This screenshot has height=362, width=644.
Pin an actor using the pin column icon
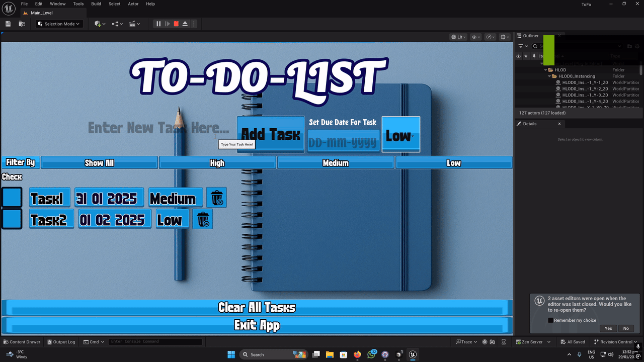click(x=534, y=56)
